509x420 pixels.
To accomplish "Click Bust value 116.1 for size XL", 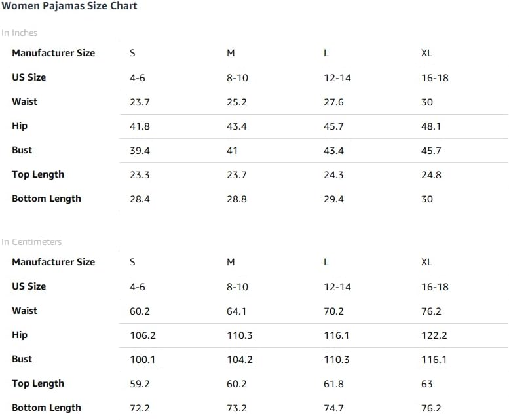I will [434, 360].
